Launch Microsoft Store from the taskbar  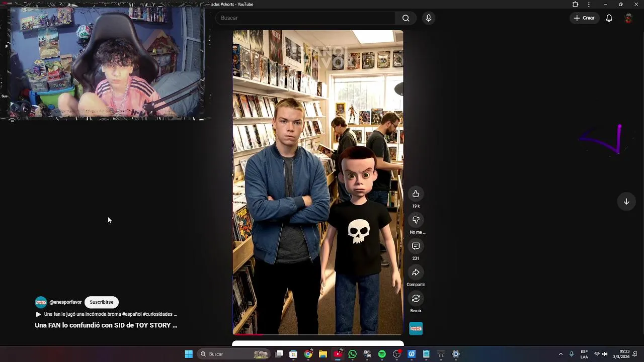coord(294,354)
